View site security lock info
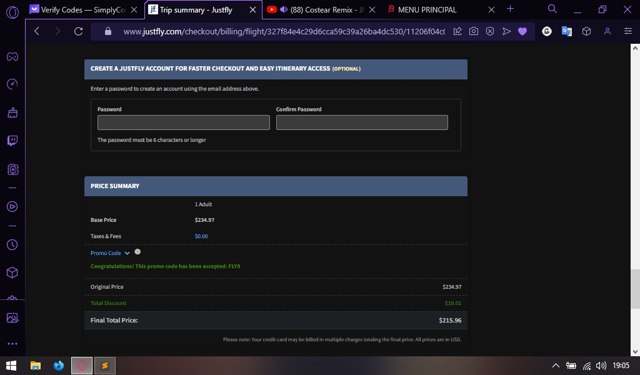Screen dimensions: 640x375 [x=108, y=31]
